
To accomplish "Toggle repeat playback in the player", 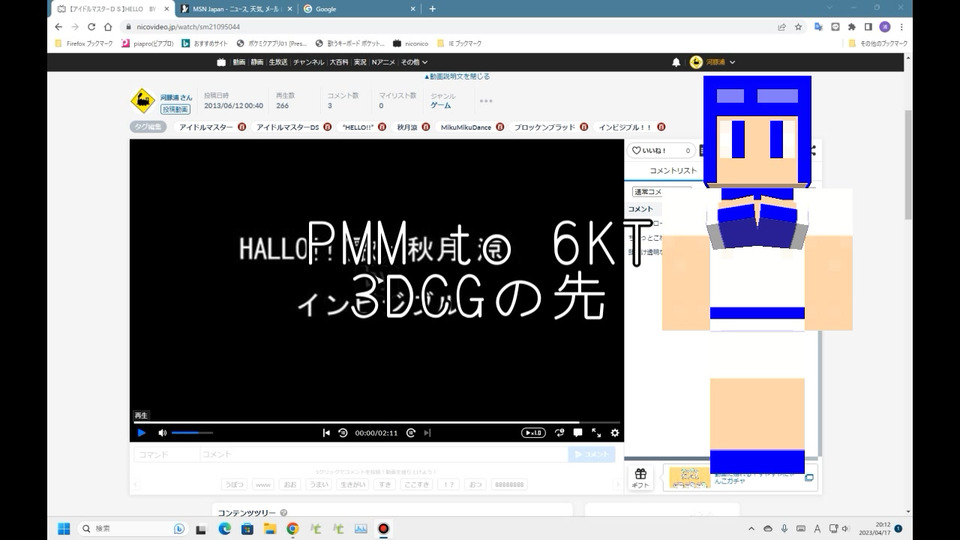I will coord(560,433).
